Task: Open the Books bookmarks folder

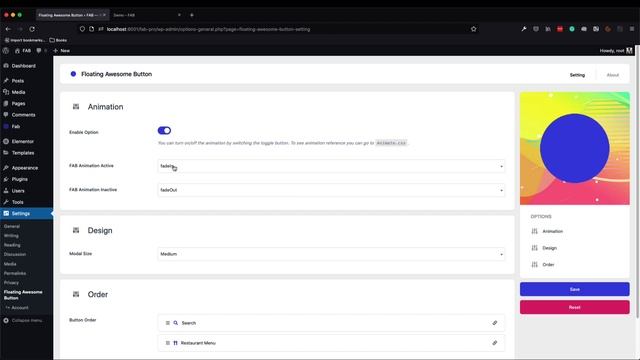Action: (58, 40)
